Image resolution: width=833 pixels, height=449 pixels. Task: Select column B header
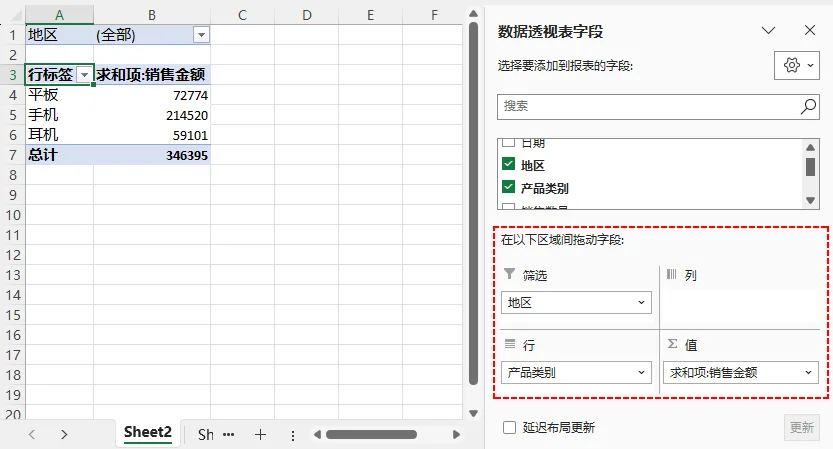pos(152,16)
